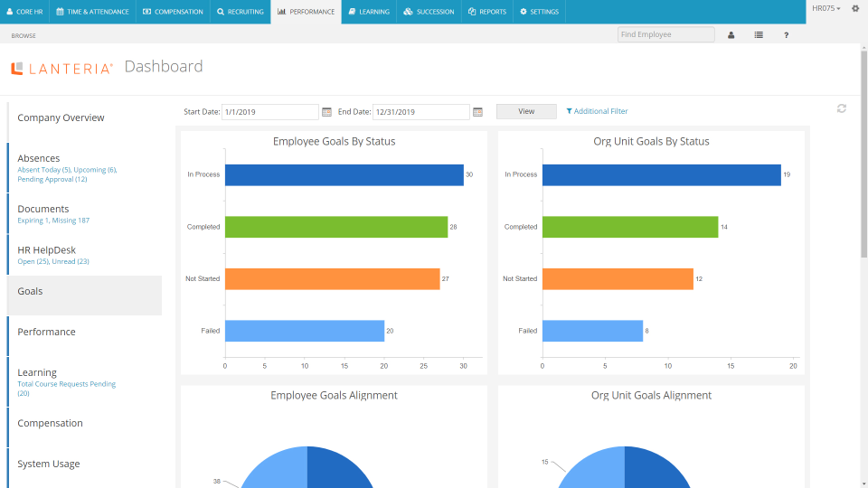Open Expiring 1, Missing 187 link

click(x=53, y=221)
